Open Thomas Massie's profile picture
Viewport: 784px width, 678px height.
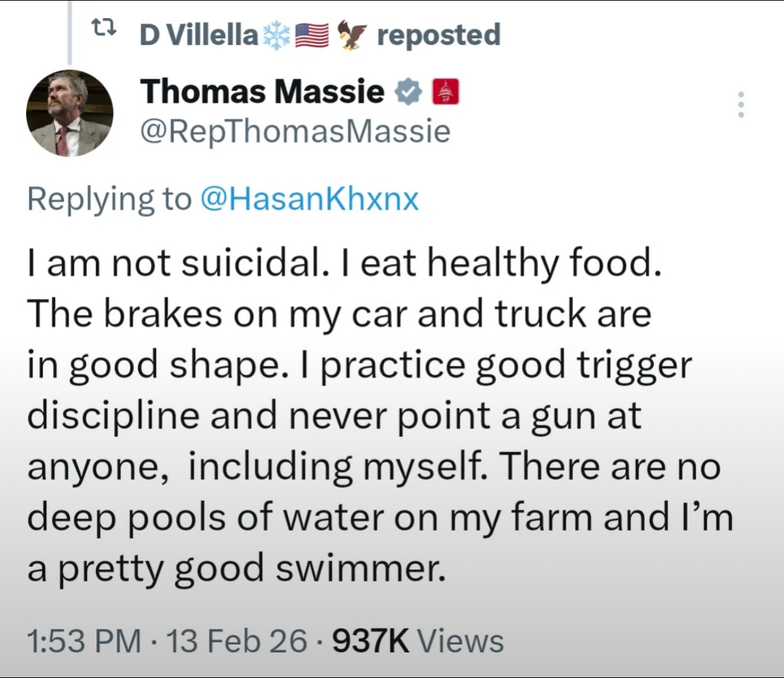click(x=69, y=113)
